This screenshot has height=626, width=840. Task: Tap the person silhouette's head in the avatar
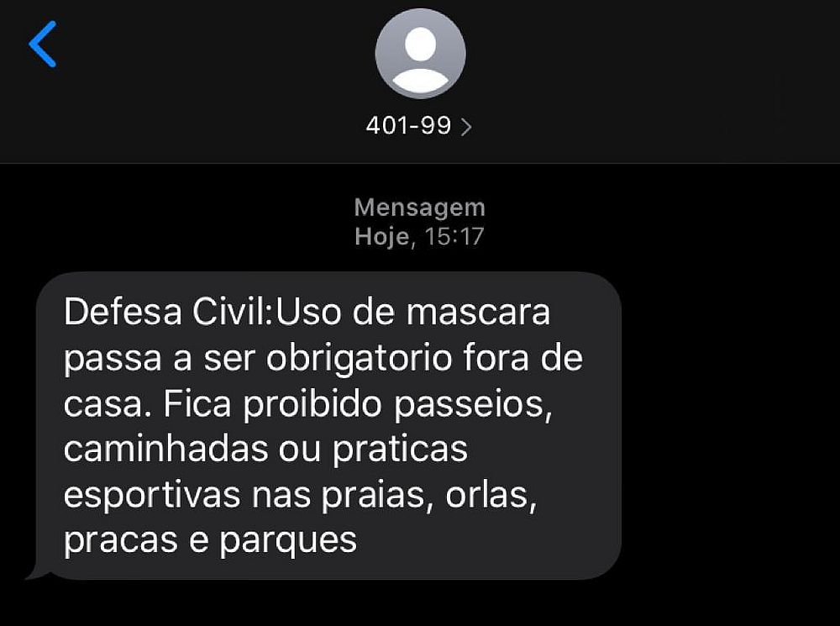[420, 44]
